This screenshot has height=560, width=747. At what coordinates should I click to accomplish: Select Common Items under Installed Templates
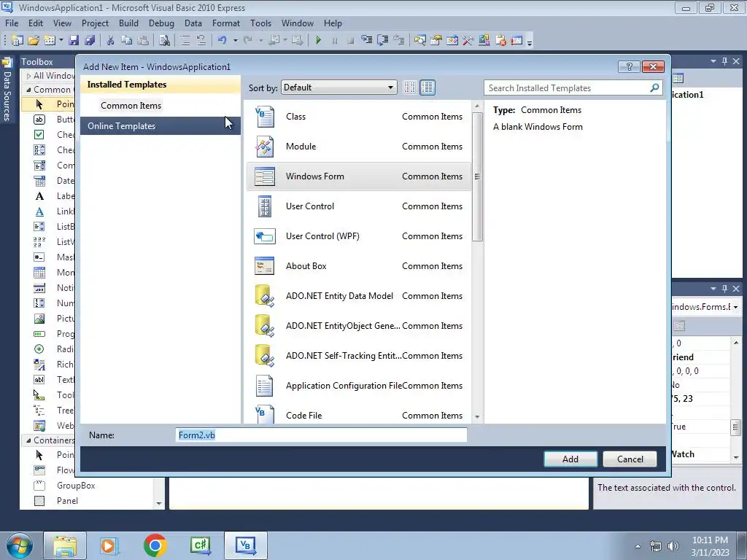(x=131, y=106)
